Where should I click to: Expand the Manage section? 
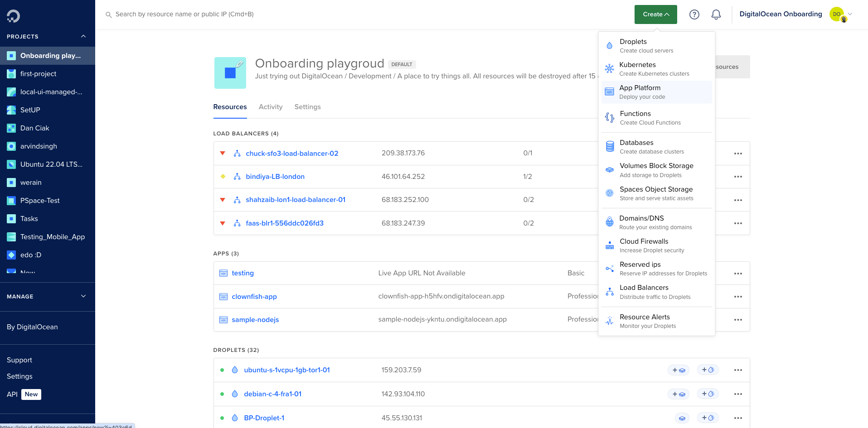point(48,296)
